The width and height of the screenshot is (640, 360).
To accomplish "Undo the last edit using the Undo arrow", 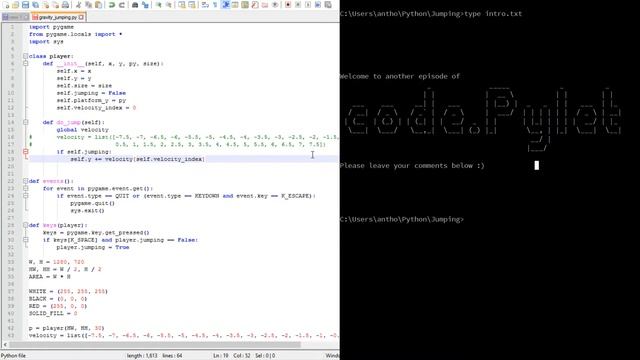I will [111, 5].
